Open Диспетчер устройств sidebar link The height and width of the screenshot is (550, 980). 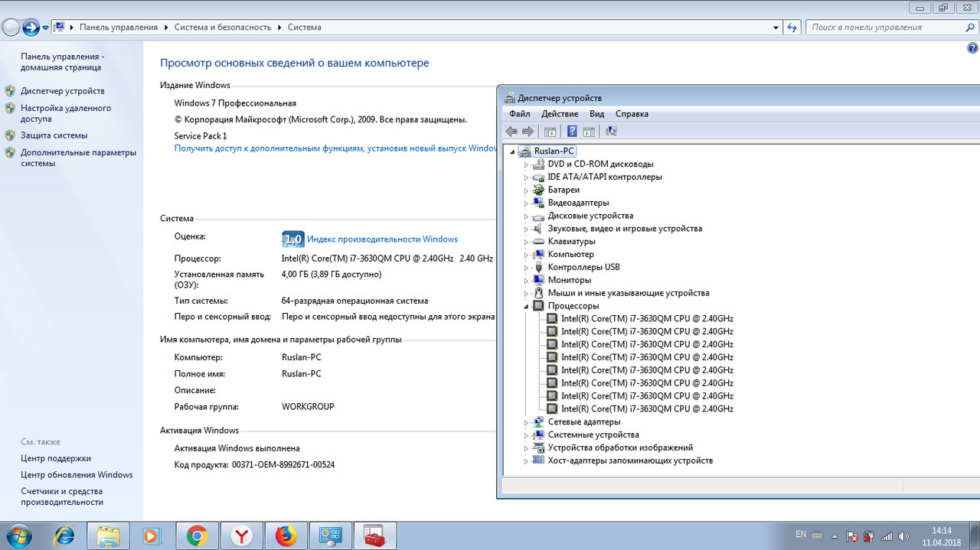pos(63,91)
